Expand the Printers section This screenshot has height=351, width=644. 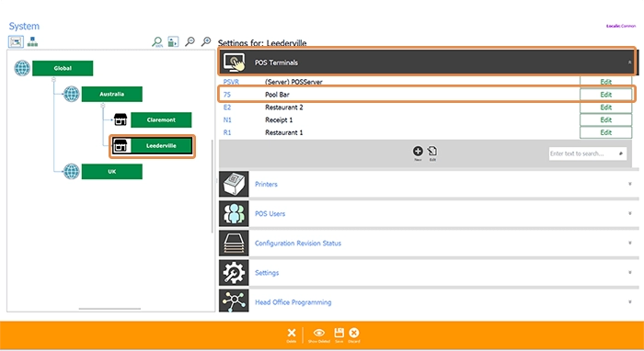pyautogui.click(x=629, y=184)
